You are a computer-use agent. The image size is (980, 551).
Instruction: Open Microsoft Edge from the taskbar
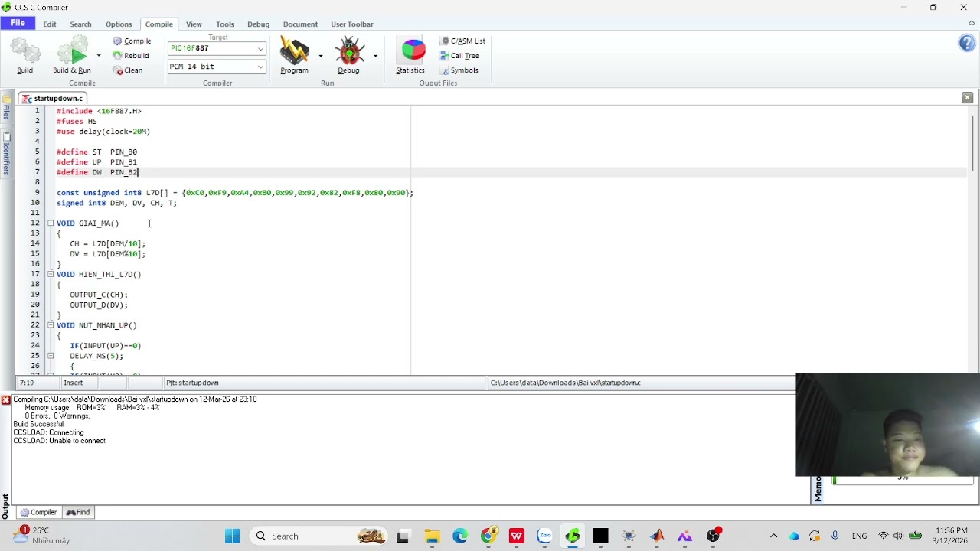[x=460, y=536]
